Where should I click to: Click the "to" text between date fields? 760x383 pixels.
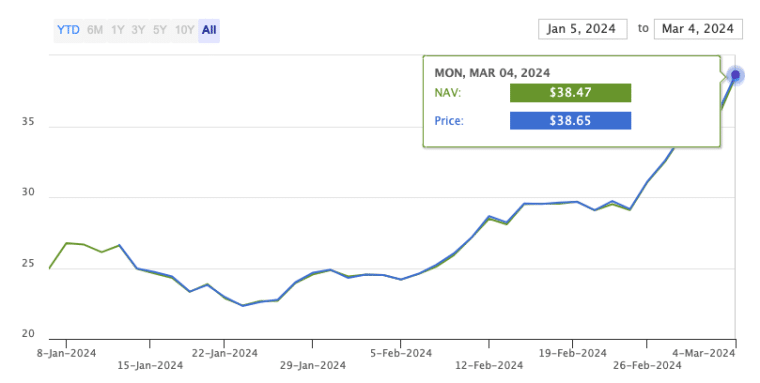click(643, 29)
